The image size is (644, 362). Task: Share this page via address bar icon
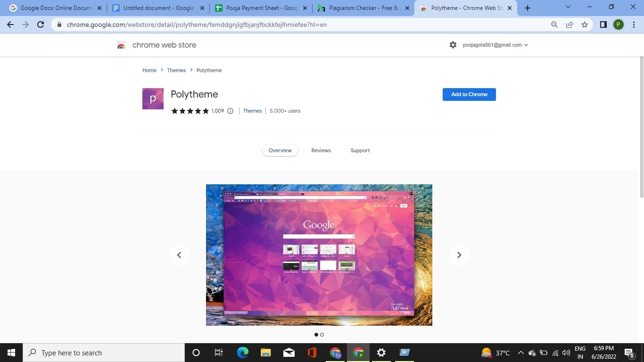[x=570, y=25]
